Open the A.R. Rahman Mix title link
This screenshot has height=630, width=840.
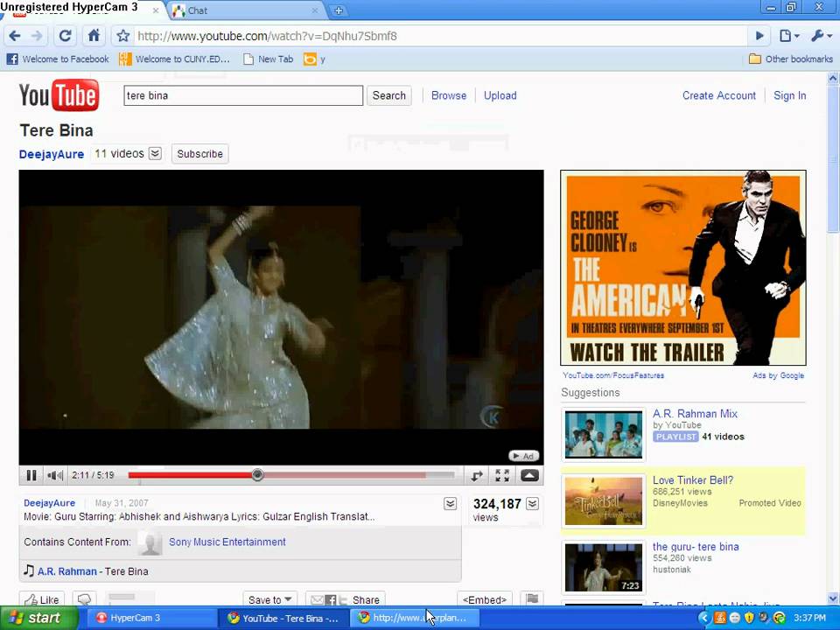695,414
